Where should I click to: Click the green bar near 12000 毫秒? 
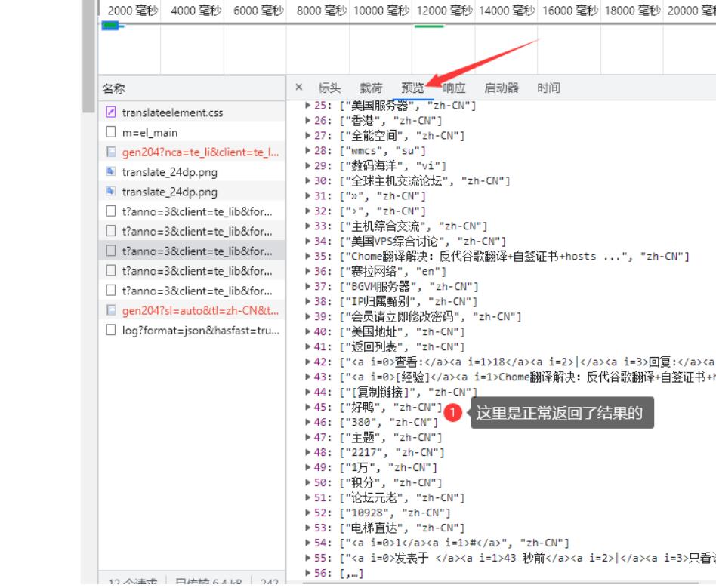tap(429, 26)
